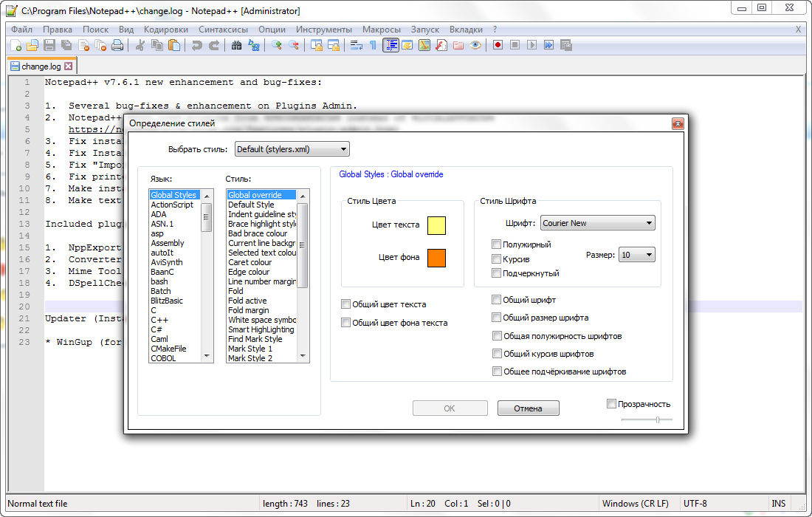
Task: Click the New file toolbar icon
Action: [x=16, y=45]
